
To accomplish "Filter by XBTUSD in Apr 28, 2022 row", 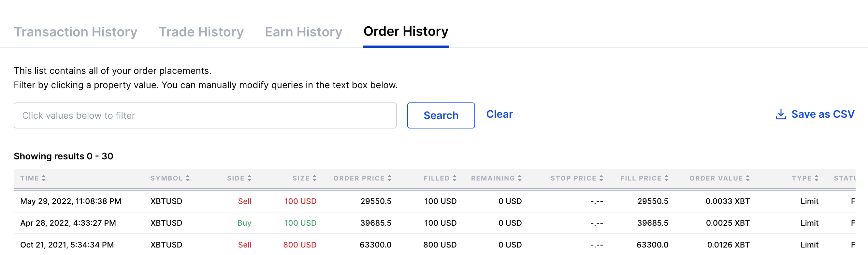I will [166, 223].
